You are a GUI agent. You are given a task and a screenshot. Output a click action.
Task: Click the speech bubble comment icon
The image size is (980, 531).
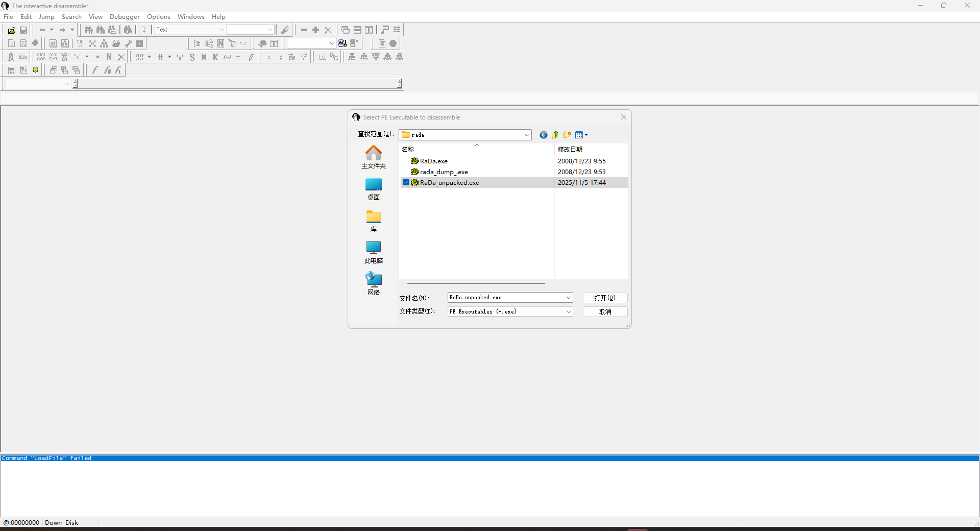pos(262,44)
